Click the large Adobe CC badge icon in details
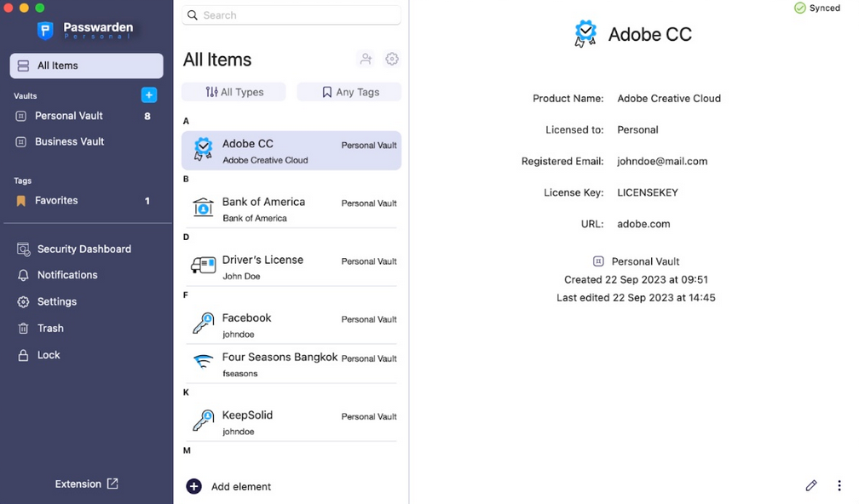 pos(585,34)
